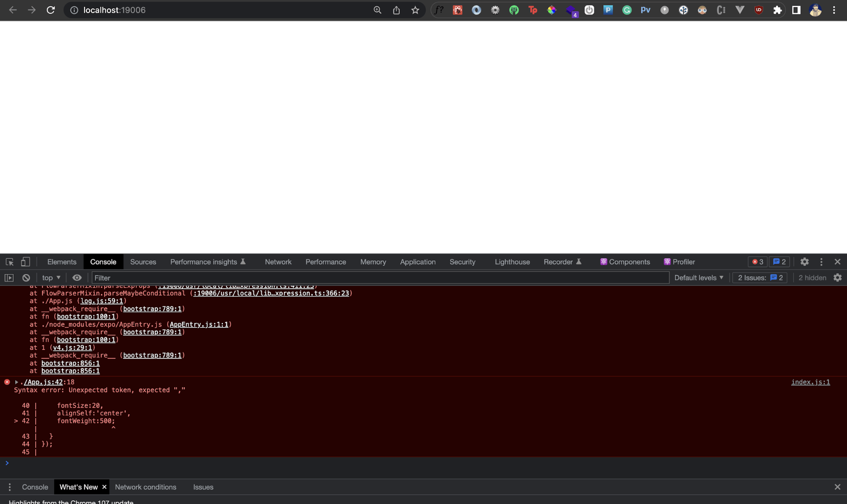Open DevTools settings with the gear icon
The width and height of the screenshot is (847, 504).
(x=804, y=262)
